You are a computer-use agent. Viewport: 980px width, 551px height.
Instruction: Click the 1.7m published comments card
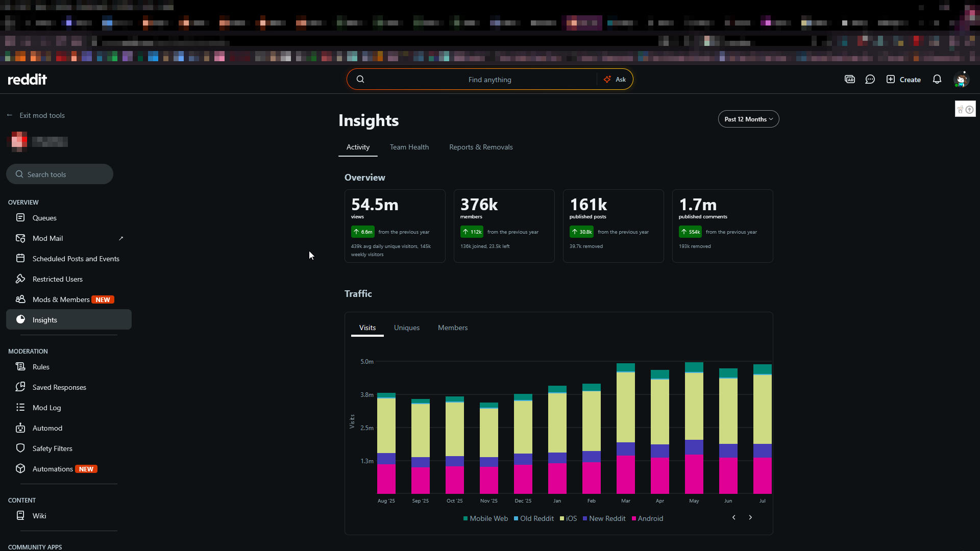[x=723, y=226]
